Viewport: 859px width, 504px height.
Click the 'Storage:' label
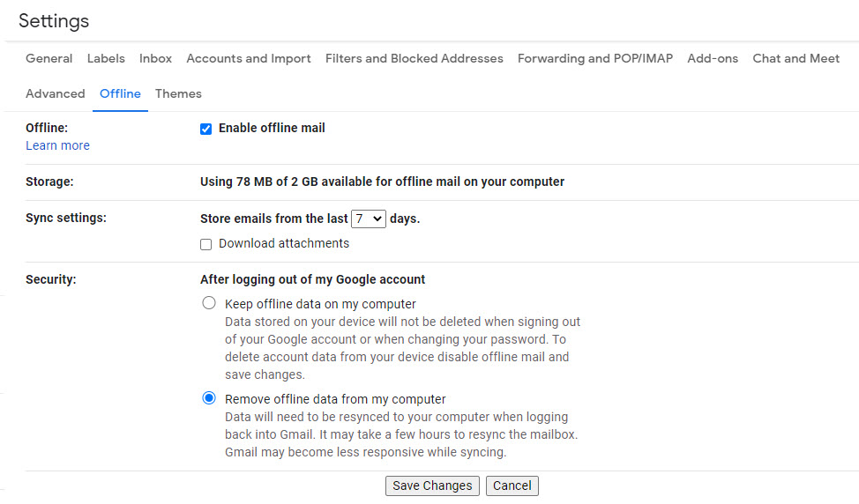click(x=49, y=182)
